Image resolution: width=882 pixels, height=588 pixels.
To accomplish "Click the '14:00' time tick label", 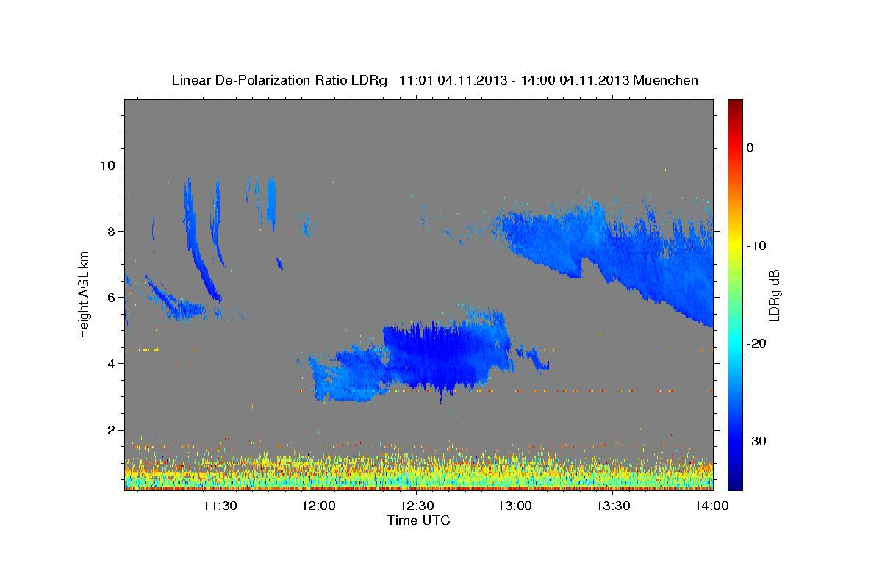I will coord(711,506).
